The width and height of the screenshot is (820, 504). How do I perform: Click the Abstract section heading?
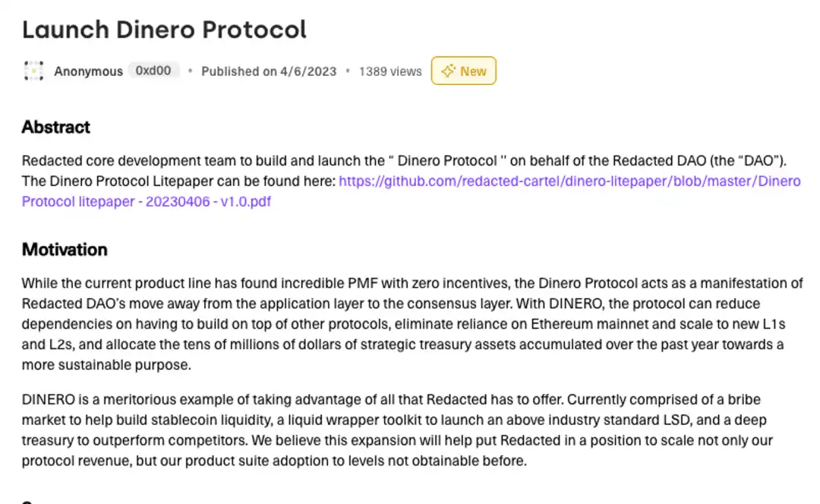tap(56, 127)
